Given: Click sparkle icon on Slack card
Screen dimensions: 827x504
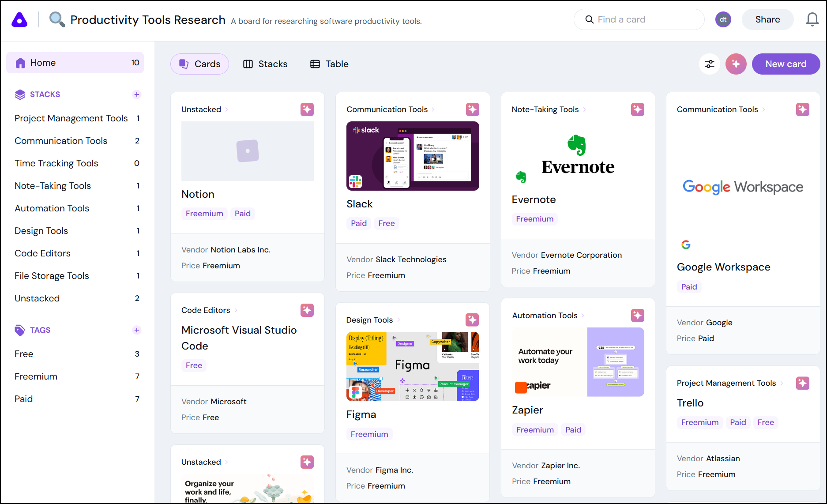Looking at the screenshot, I should (472, 109).
